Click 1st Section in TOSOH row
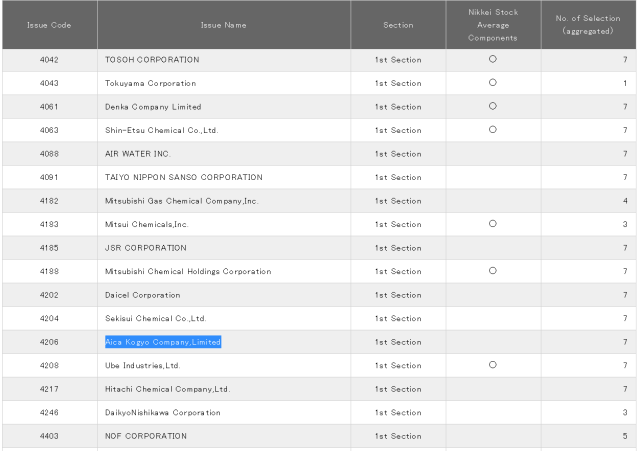 tap(398, 60)
